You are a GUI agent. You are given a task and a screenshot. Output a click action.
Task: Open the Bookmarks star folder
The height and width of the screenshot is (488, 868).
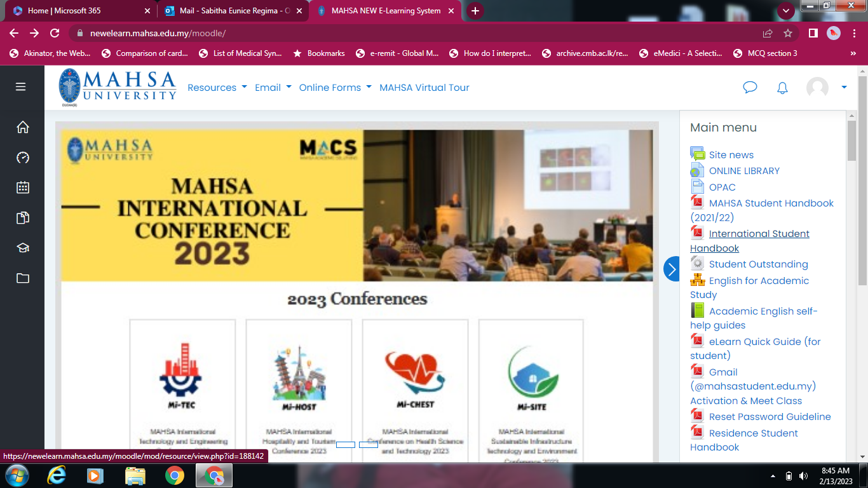(319, 53)
